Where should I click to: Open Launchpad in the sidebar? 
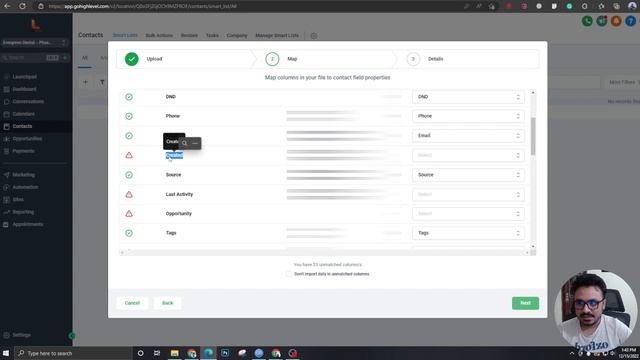coord(24,77)
